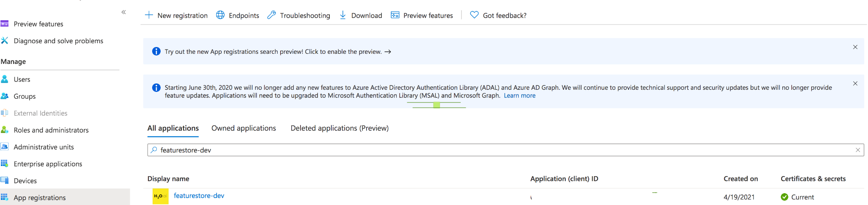Click inside the application search box
The image size is (868, 205).
466,150
